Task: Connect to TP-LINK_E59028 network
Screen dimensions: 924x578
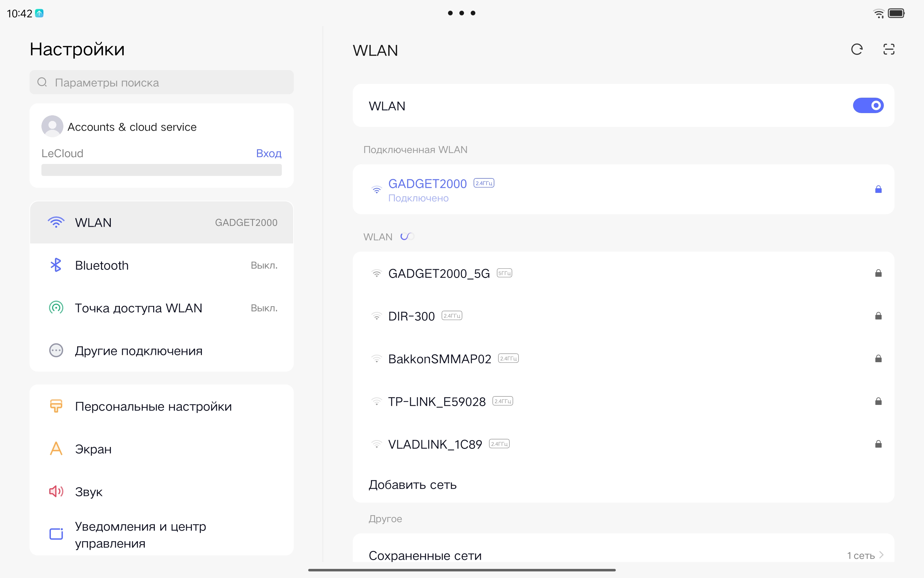Action: [623, 401]
